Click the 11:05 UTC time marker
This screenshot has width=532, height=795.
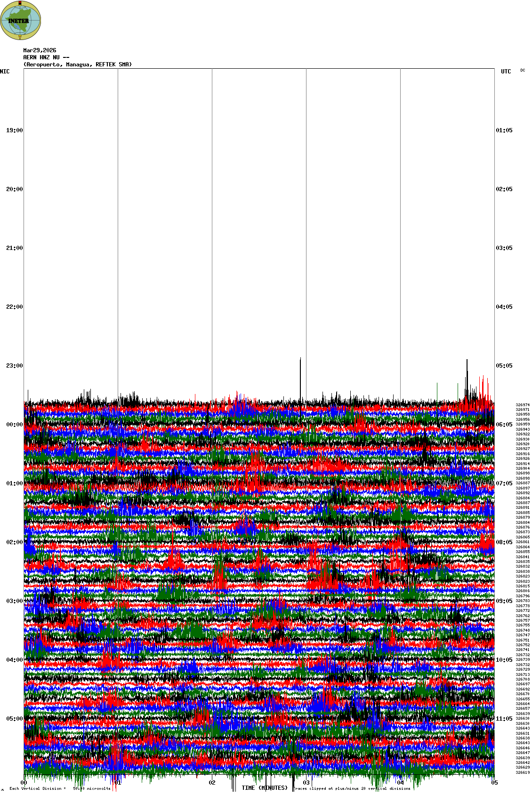(x=504, y=719)
